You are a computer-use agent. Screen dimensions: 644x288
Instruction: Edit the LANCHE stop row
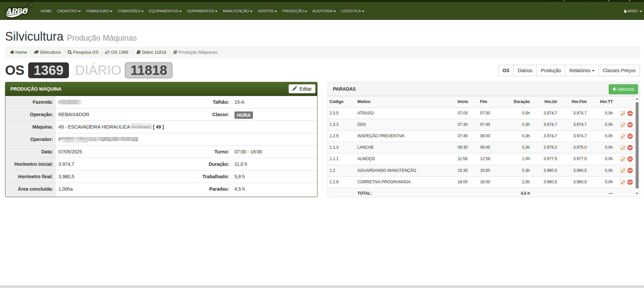(622, 148)
